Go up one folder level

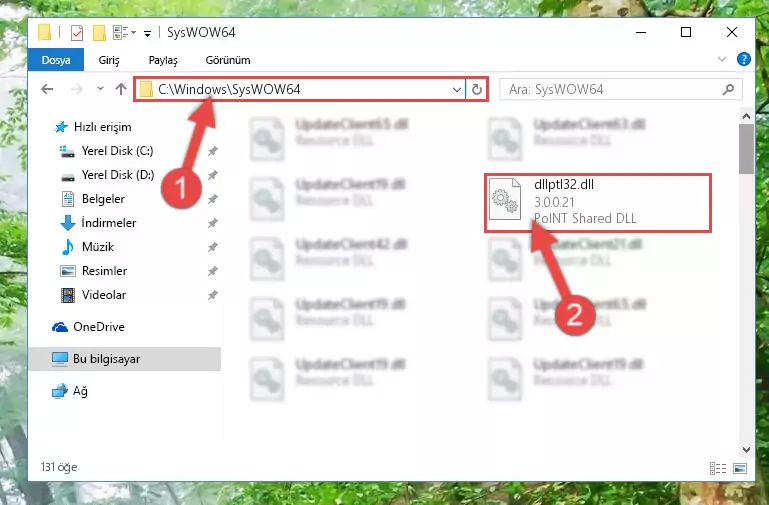tap(121, 89)
